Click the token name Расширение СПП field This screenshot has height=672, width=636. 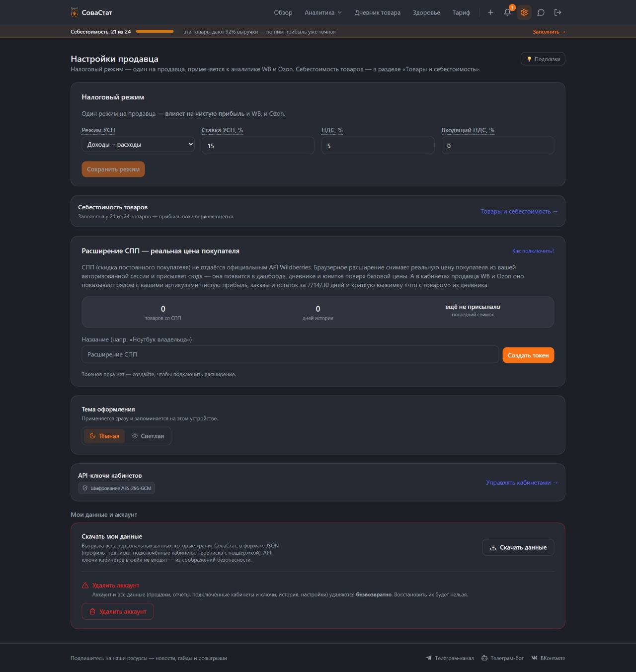pyautogui.click(x=290, y=354)
